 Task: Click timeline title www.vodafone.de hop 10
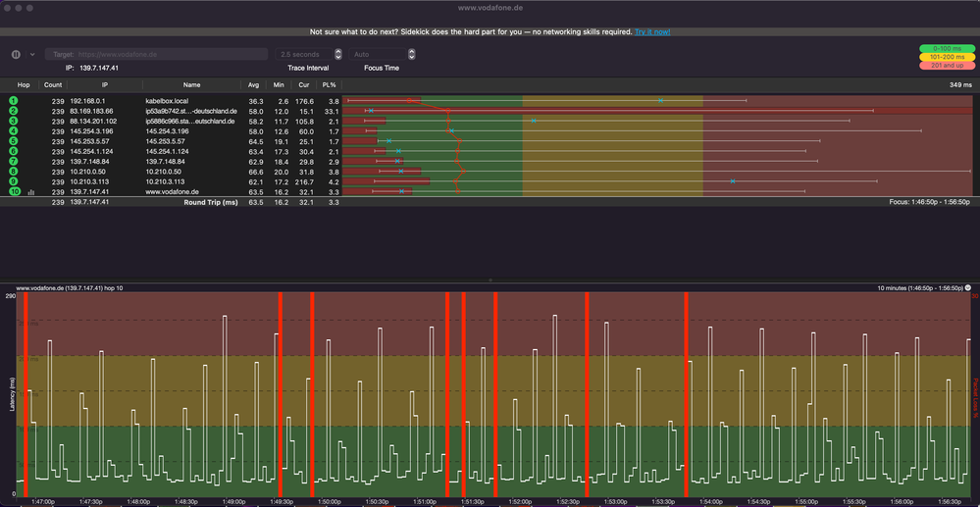coord(70,288)
